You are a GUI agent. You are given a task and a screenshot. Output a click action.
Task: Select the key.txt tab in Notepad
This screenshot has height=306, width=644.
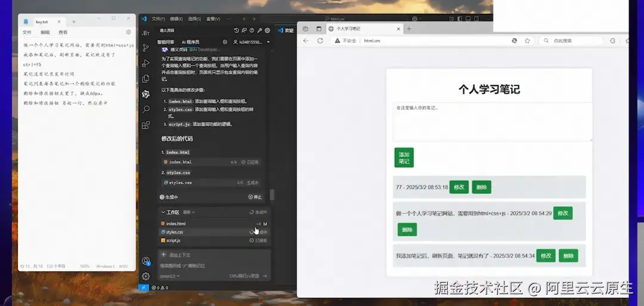click(42, 21)
